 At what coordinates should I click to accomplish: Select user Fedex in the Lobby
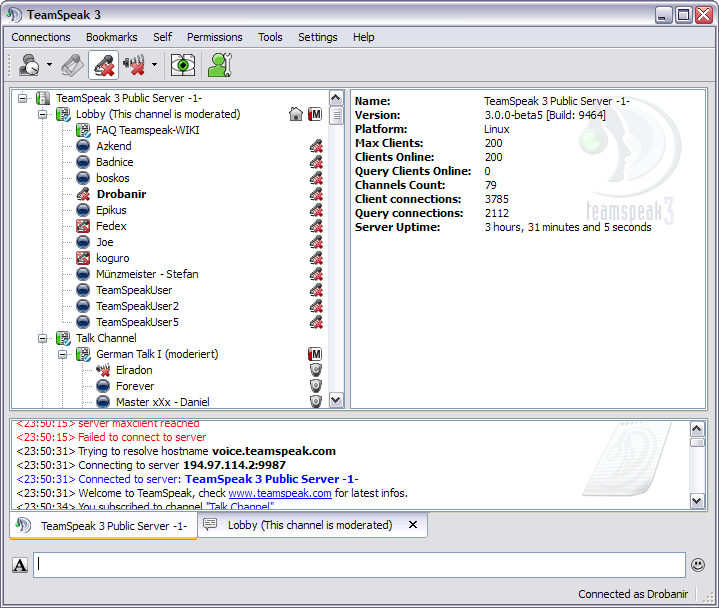(x=111, y=227)
